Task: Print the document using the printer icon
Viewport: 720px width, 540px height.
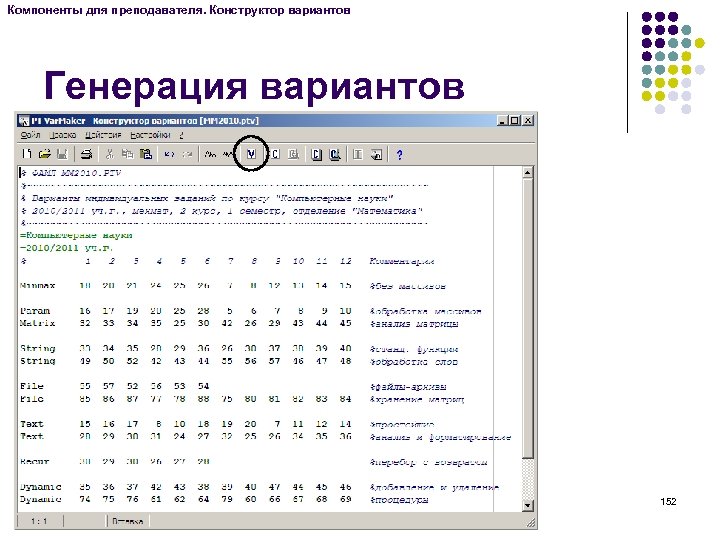Action: (x=86, y=154)
